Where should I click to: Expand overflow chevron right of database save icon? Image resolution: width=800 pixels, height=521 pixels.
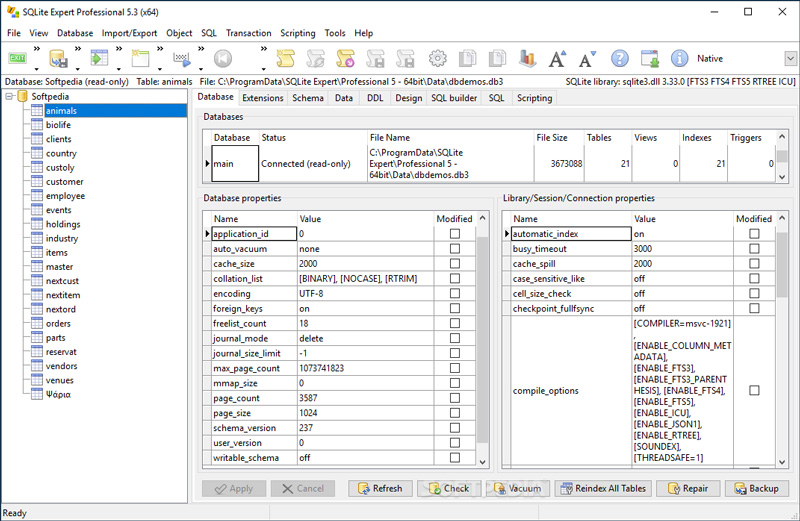tap(78, 49)
